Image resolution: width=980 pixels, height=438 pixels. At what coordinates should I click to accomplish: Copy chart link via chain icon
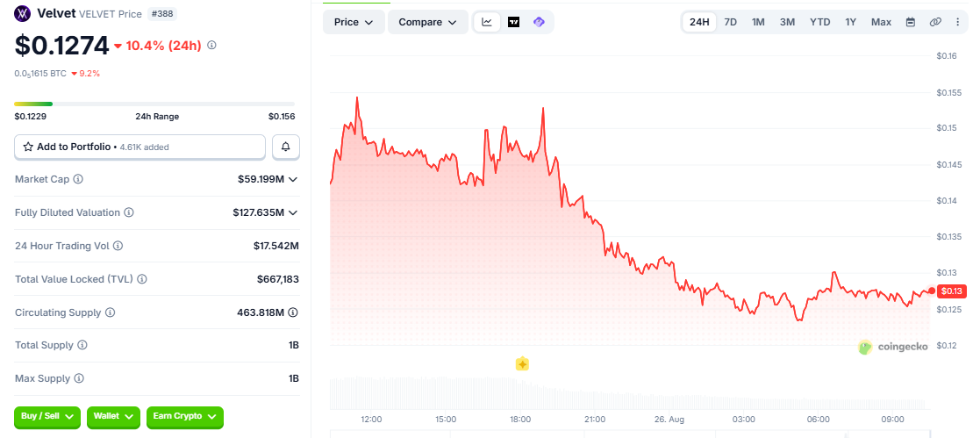[x=935, y=22]
